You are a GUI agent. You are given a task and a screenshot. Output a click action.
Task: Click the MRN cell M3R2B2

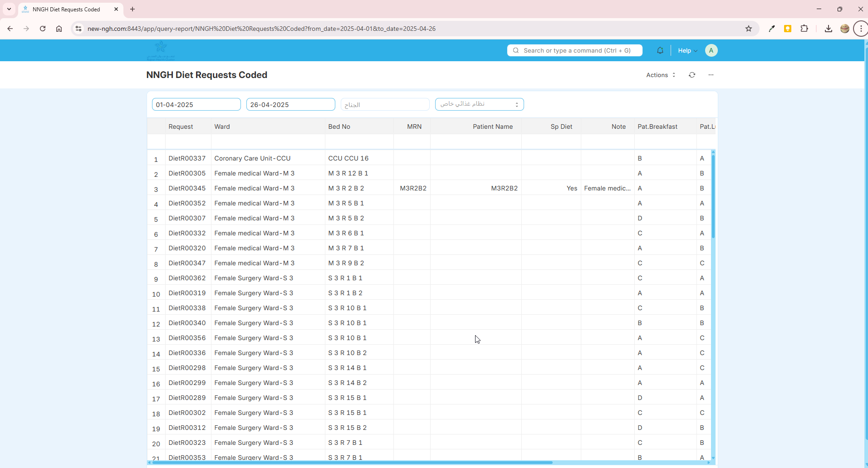pyautogui.click(x=413, y=188)
